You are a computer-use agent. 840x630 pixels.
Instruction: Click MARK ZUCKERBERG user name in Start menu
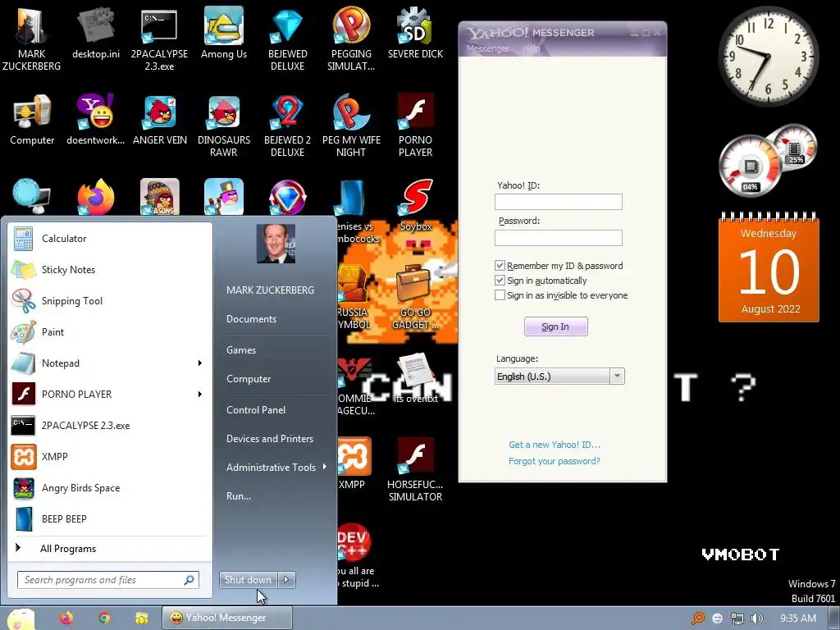(270, 290)
